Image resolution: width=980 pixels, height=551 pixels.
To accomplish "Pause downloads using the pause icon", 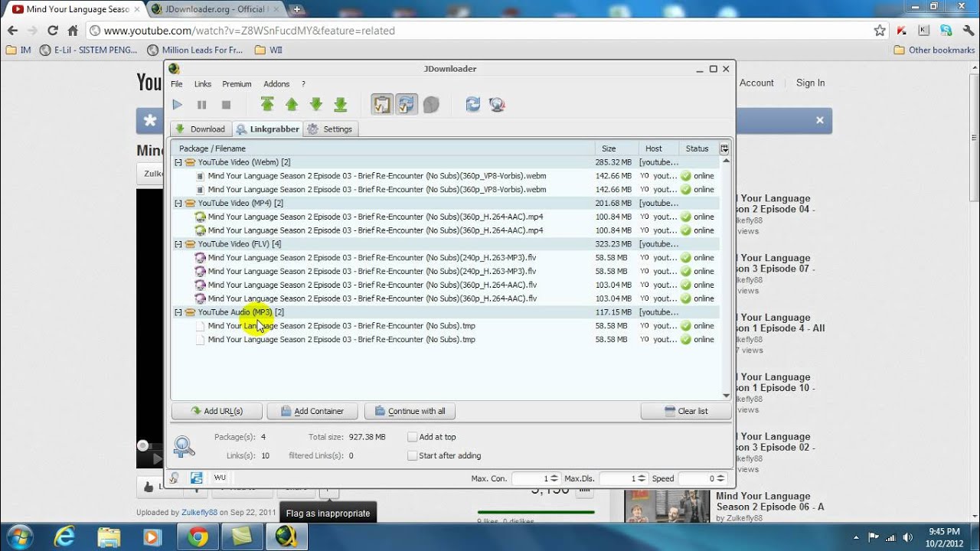I will coord(202,105).
